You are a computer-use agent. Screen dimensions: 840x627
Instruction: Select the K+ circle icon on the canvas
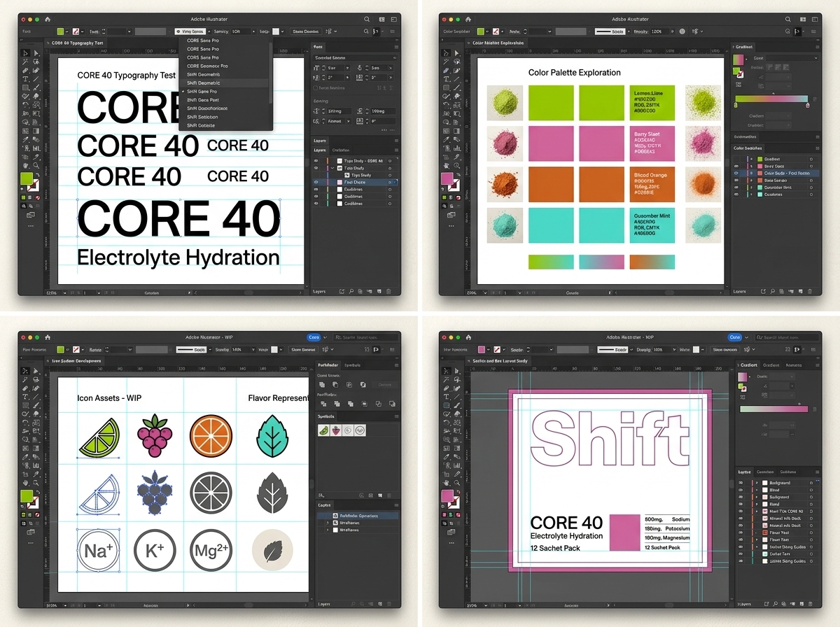coord(154,551)
